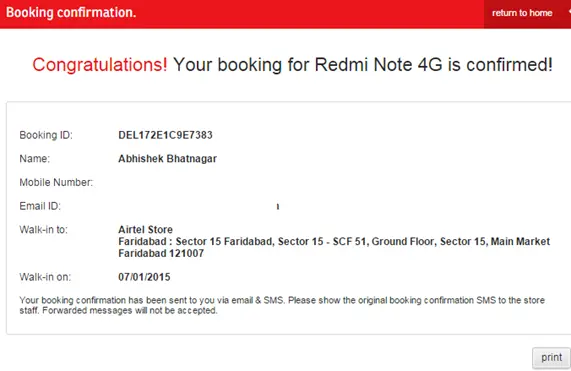This screenshot has height=371, width=571.
Task: Select the name Abhishek Bhatnagar
Action: pyautogui.click(x=168, y=159)
